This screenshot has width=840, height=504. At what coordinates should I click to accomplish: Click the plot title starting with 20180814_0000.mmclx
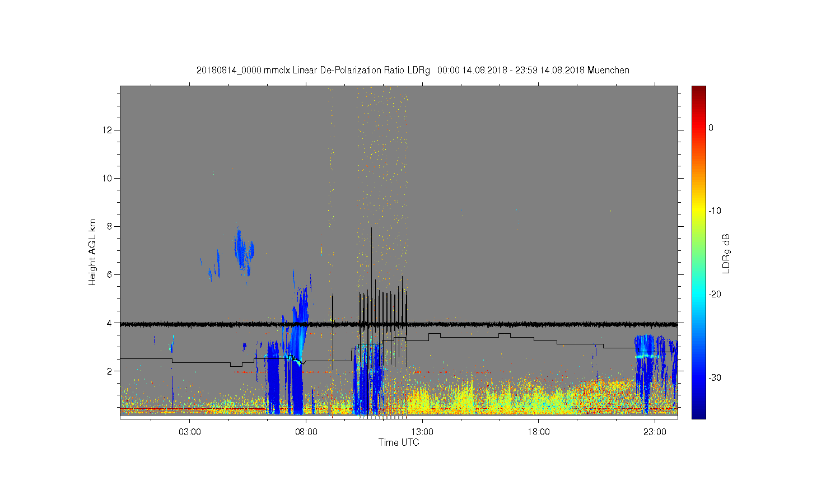(413, 71)
